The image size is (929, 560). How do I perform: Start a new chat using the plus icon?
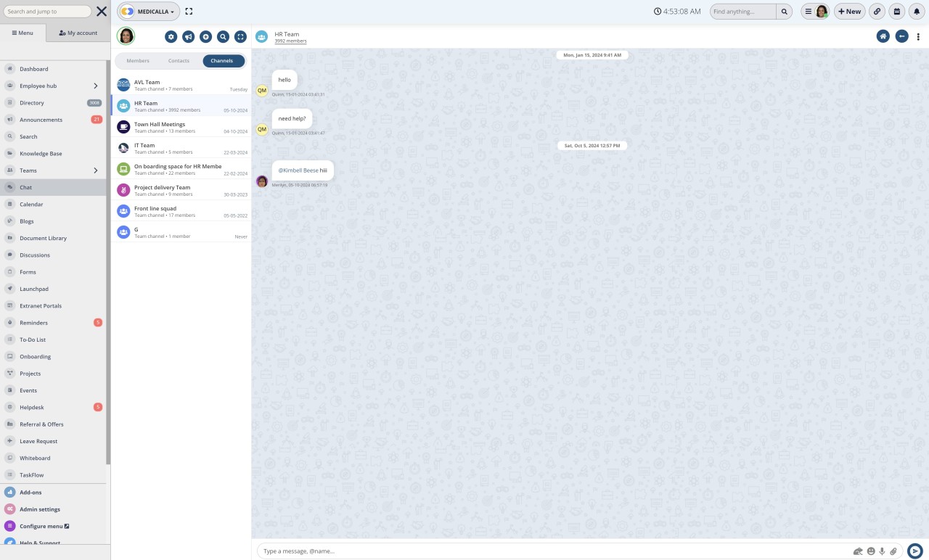tap(206, 36)
